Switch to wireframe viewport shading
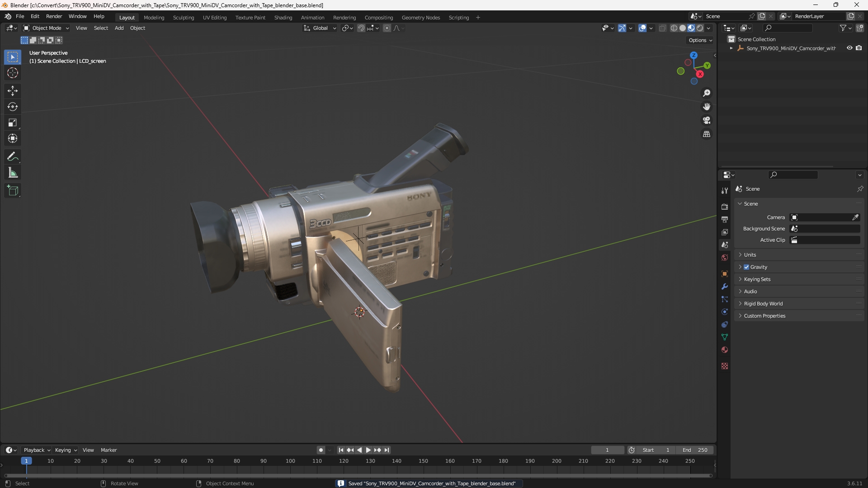Image resolution: width=868 pixels, height=488 pixels. coord(674,28)
